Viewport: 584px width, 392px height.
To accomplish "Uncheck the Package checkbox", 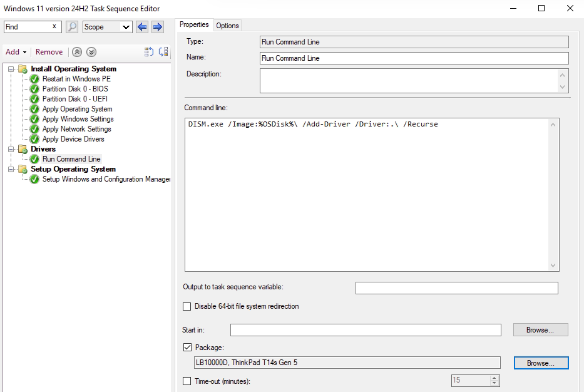I will (187, 348).
